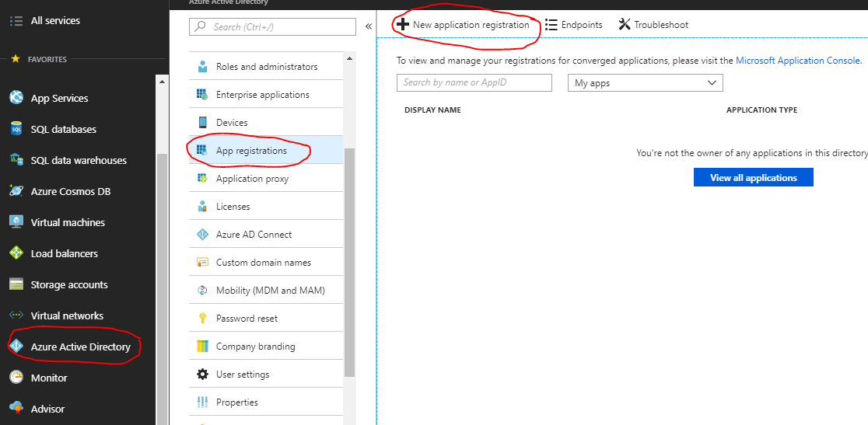
Task: Click the Mobility (MDM and MAM) icon
Action: coord(202,290)
